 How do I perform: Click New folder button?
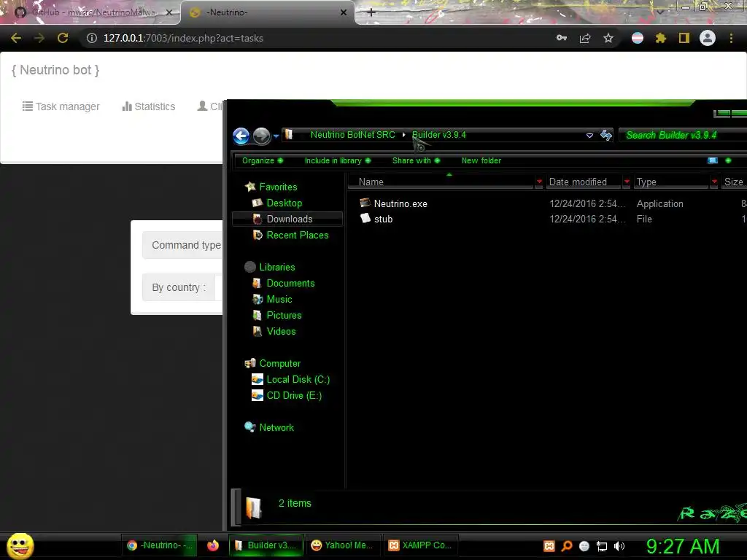pyautogui.click(x=481, y=160)
